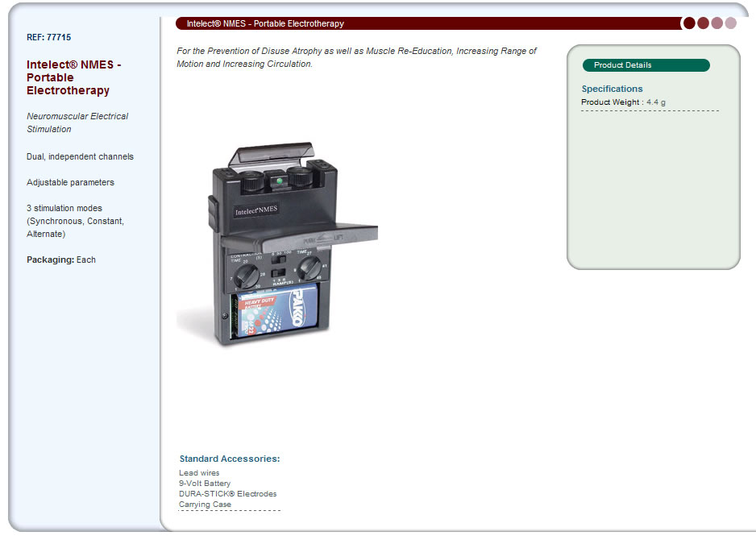Viewport: 756px width, 540px height.
Task: Click the Adjustable parameters feature
Action: [x=70, y=182]
